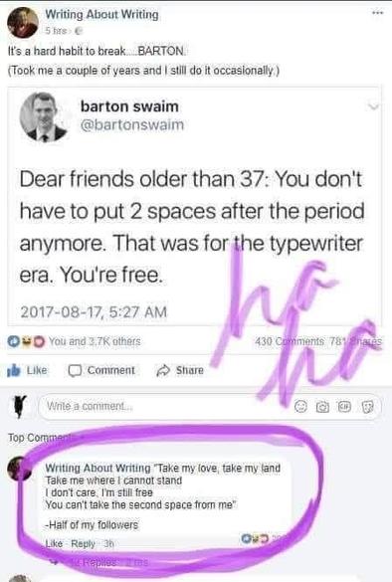Click Like under the top comment
The width and height of the screenshot is (392, 582).
pos(54,544)
